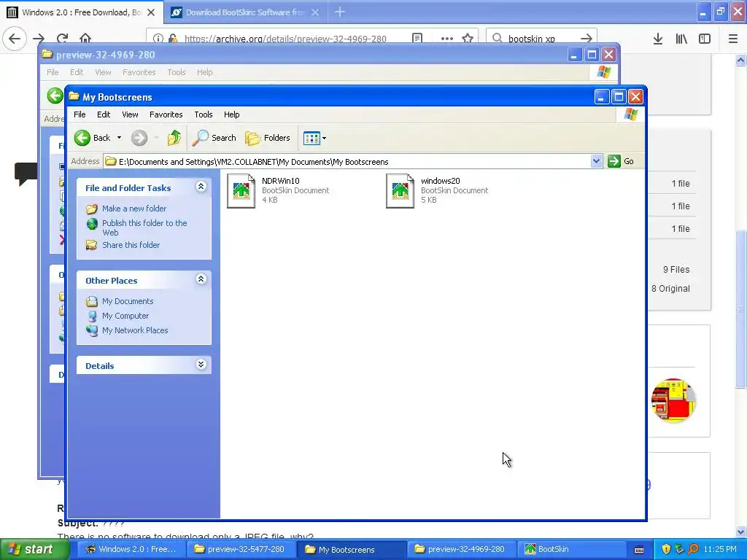Screen dimensions: 747x560
Task: Bookmark page with star icon
Action: (468, 38)
